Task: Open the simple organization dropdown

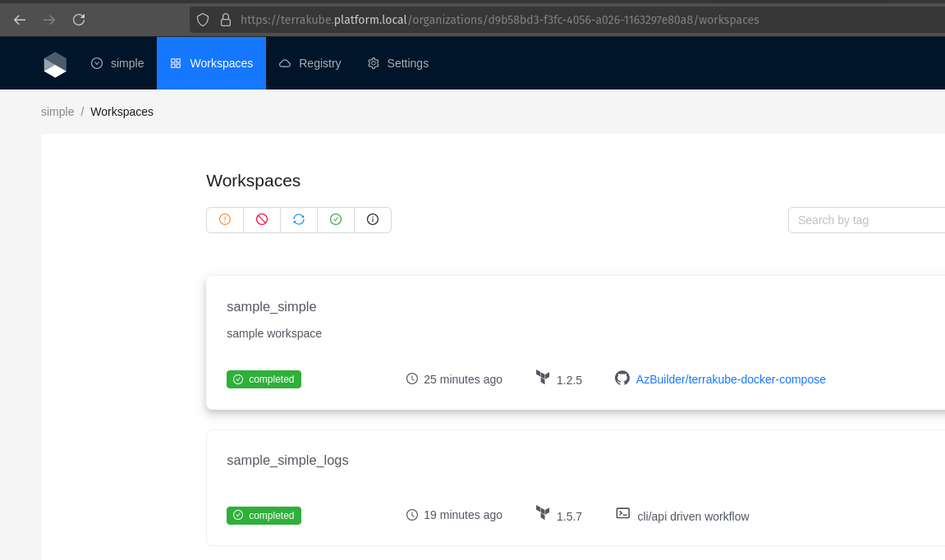Action: 117,63
